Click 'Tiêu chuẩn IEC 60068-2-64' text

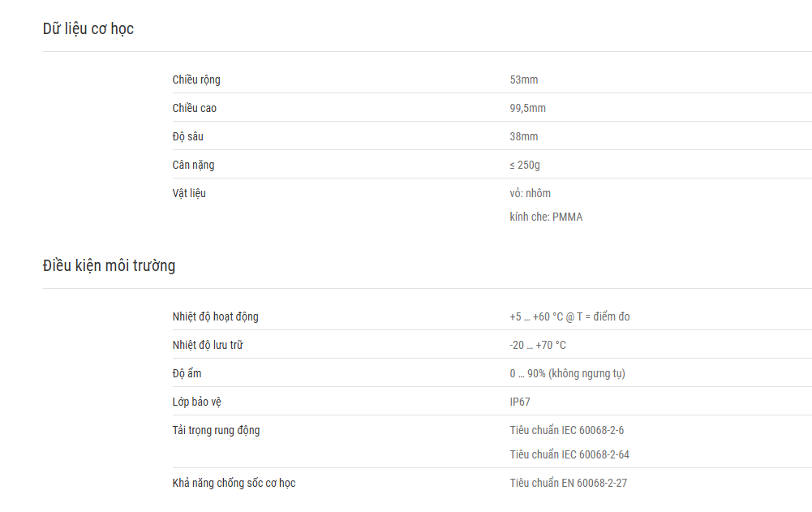569,454
